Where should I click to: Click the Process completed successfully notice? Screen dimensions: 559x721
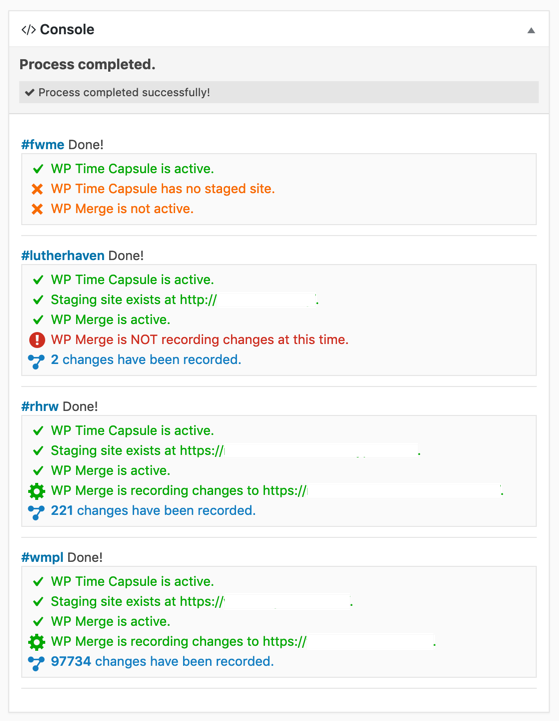[279, 92]
